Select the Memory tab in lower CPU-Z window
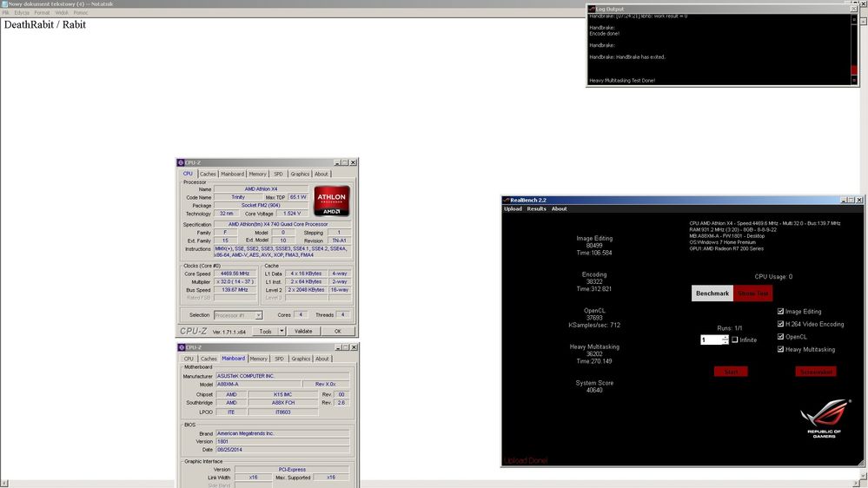This screenshot has height=488, width=868. pos(259,359)
